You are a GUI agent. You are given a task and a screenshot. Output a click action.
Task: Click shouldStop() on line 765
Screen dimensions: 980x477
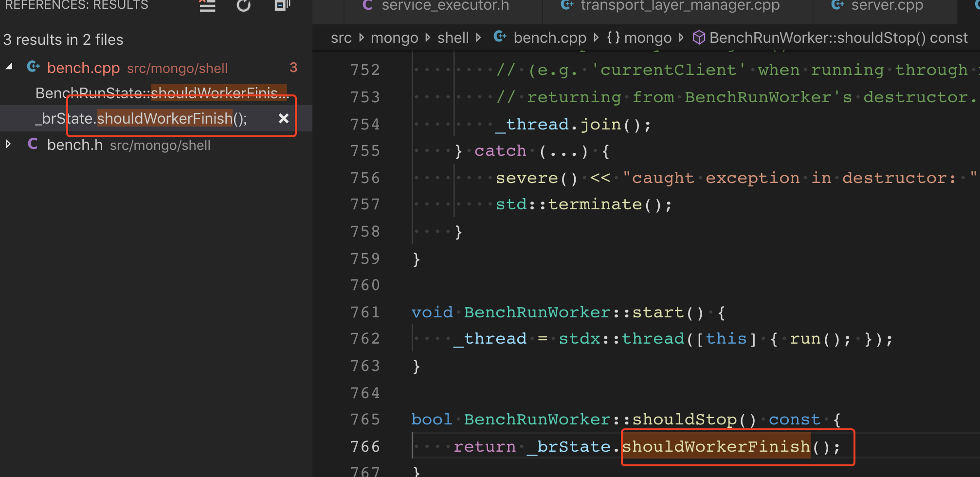coord(694,419)
